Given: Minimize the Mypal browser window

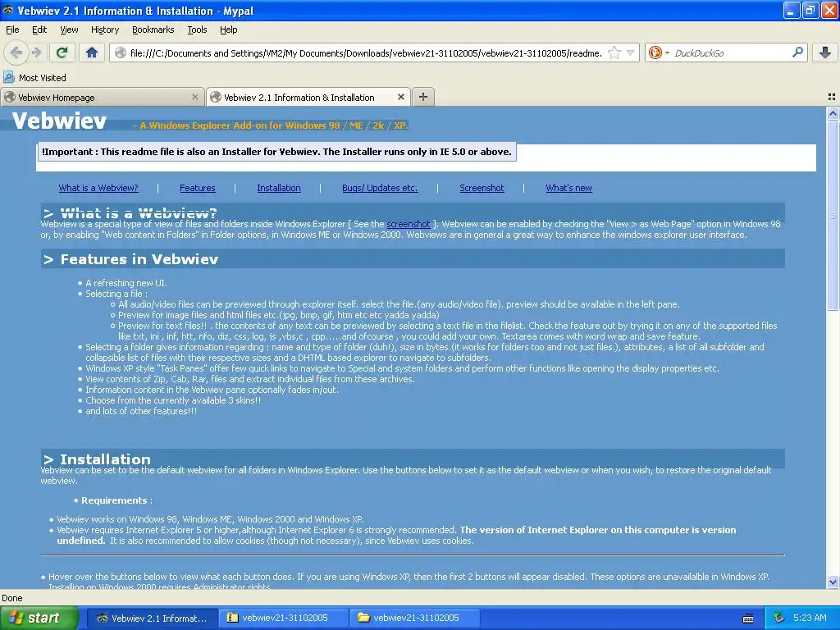Looking at the screenshot, I should [792, 10].
